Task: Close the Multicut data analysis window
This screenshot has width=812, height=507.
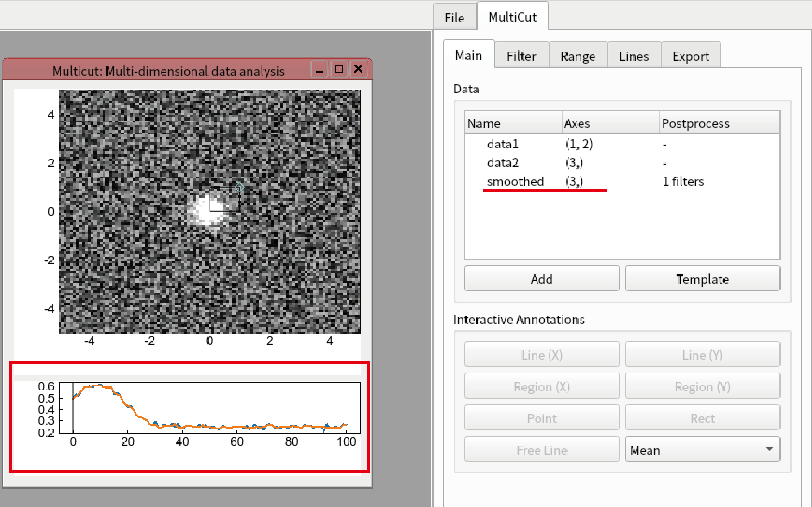Action: (x=358, y=69)
